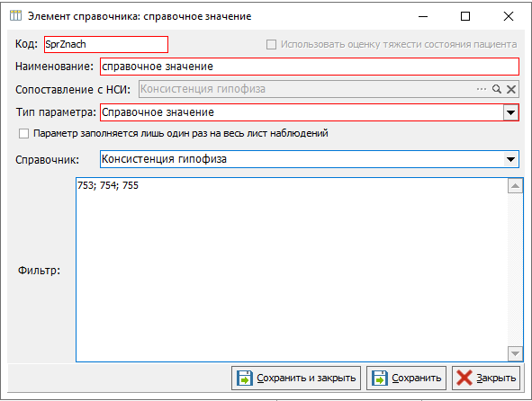Click into the Наименование text field

pos(310,67)
